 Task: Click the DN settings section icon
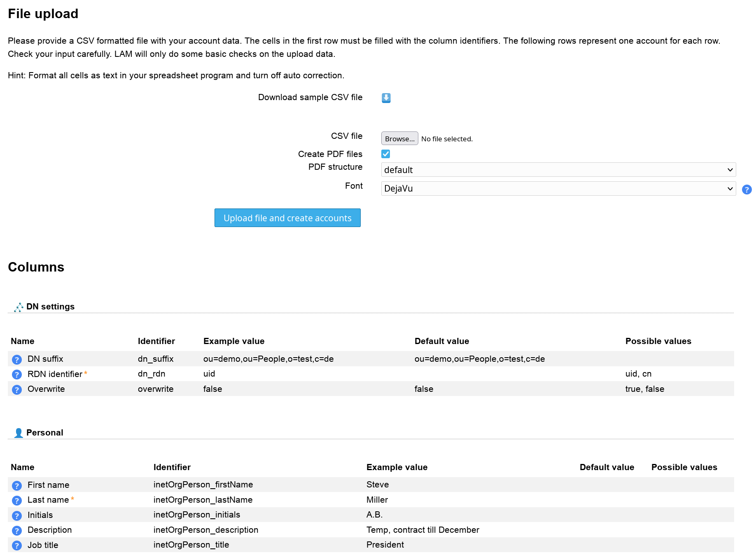pyautogui.click(x=19, y=307)
